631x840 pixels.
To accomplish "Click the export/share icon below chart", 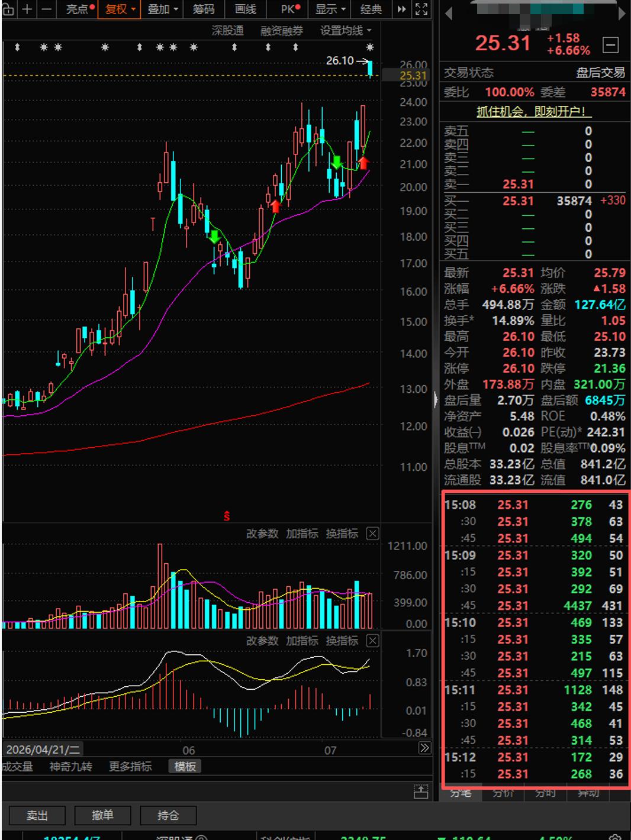I will click(421, 791).
